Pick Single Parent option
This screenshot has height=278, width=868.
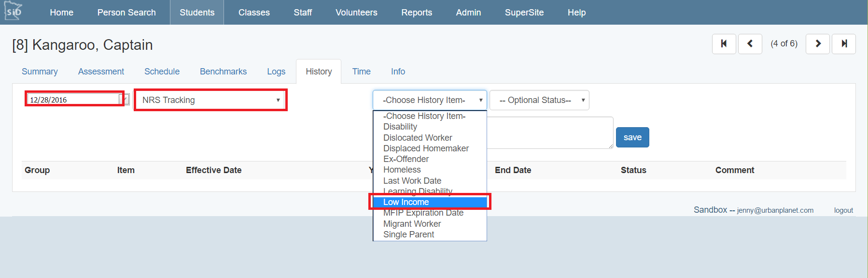coord(408,234)
